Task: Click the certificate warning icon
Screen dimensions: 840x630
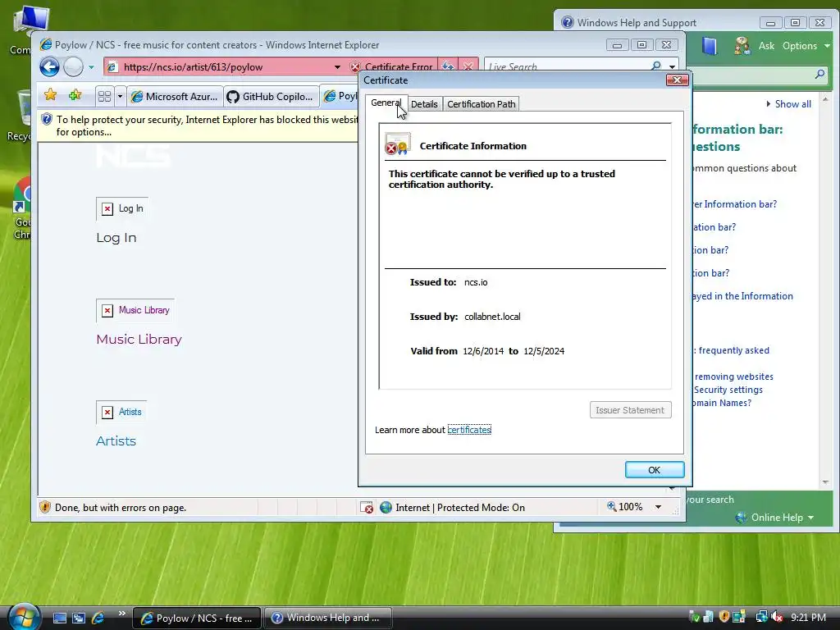Action: tap(397, 144)
